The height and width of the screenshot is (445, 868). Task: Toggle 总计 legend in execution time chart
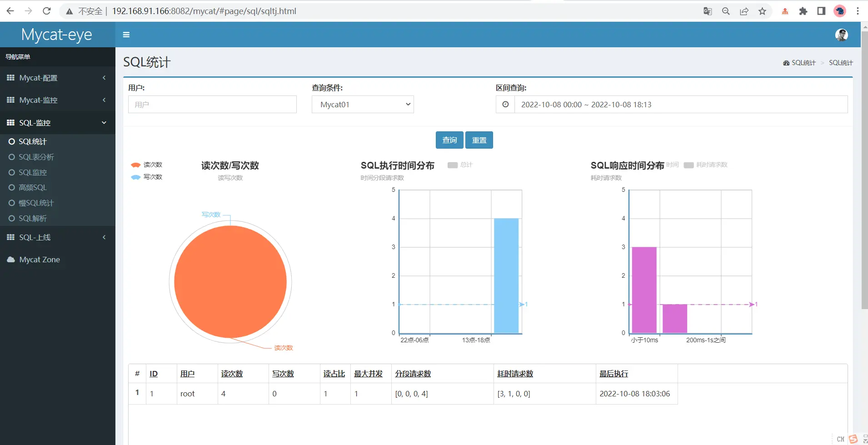point(460,165)
